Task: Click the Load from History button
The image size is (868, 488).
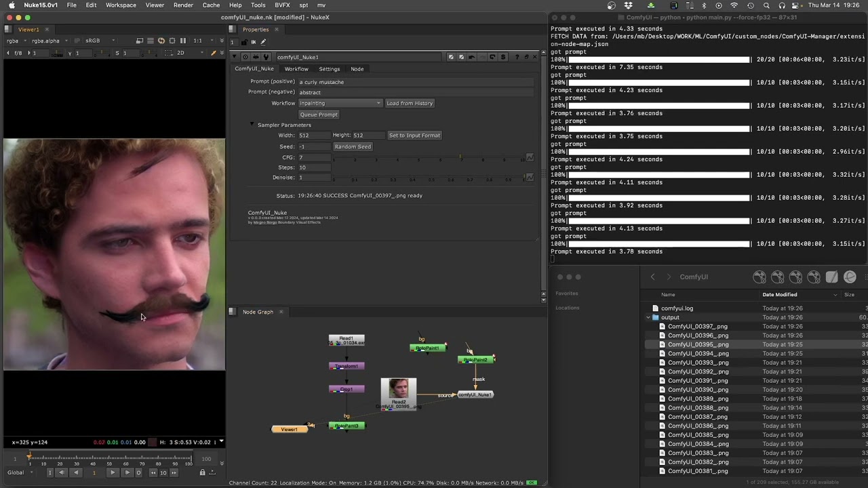Action: click(410, 103)
